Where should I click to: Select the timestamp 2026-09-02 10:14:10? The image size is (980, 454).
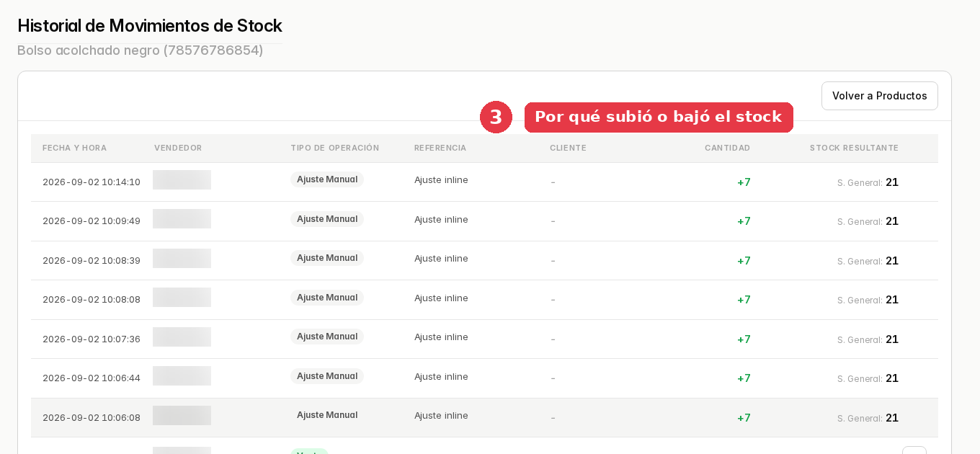point(92,182)
